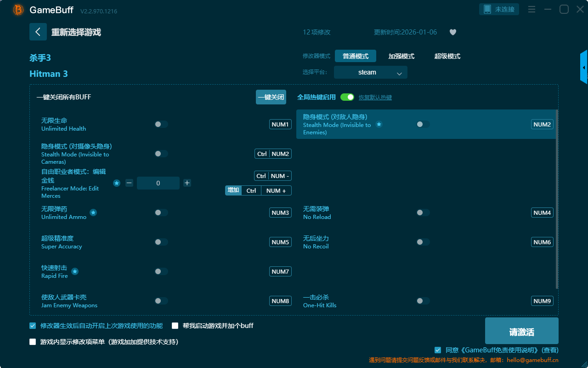The image size is (588, 368).
Task: Select 超级模式 trainer mode
Action: coord(447,56)
